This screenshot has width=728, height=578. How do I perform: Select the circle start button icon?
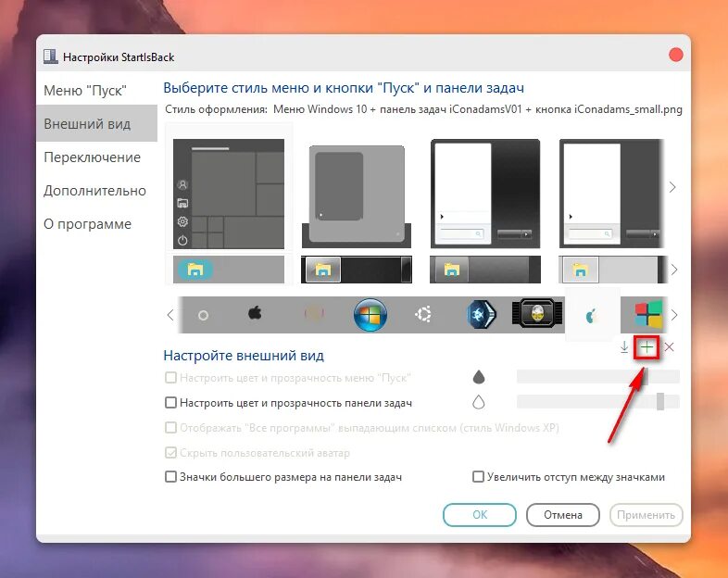tap(203, 316)
